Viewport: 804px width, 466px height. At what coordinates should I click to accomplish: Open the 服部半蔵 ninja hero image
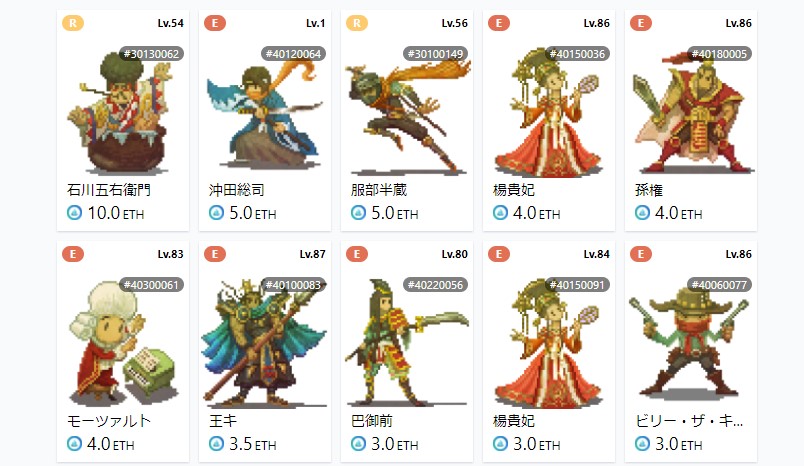[407, 116]
